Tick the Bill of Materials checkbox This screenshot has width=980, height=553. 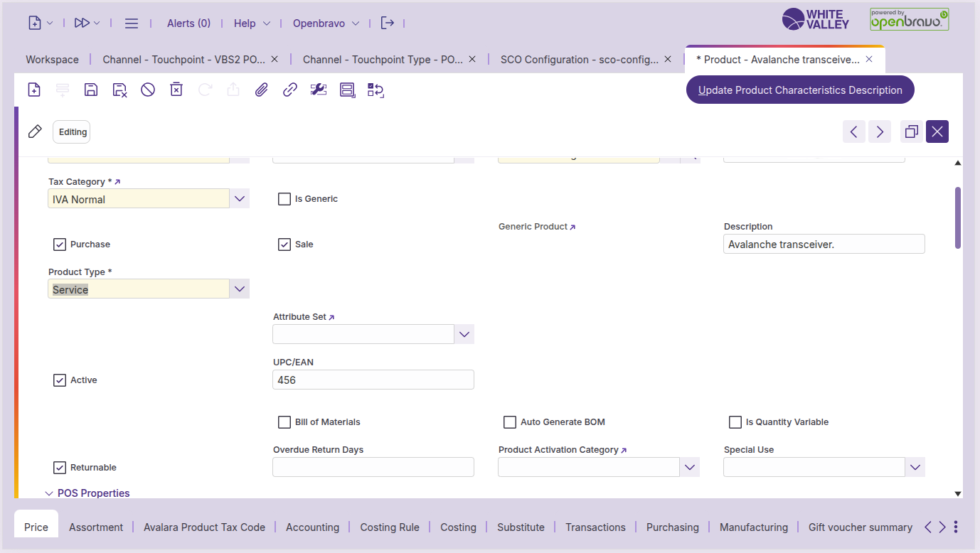tap(284, 422)
